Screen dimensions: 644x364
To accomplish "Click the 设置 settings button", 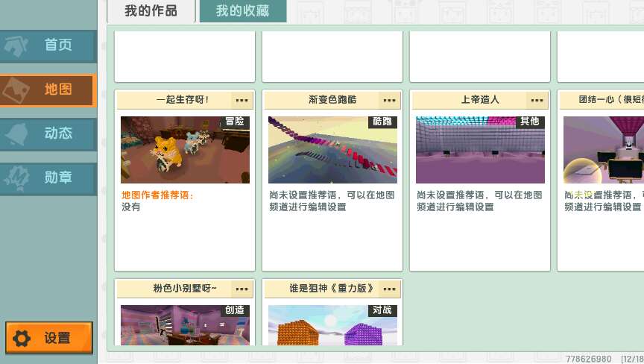I will click(49, 338).
